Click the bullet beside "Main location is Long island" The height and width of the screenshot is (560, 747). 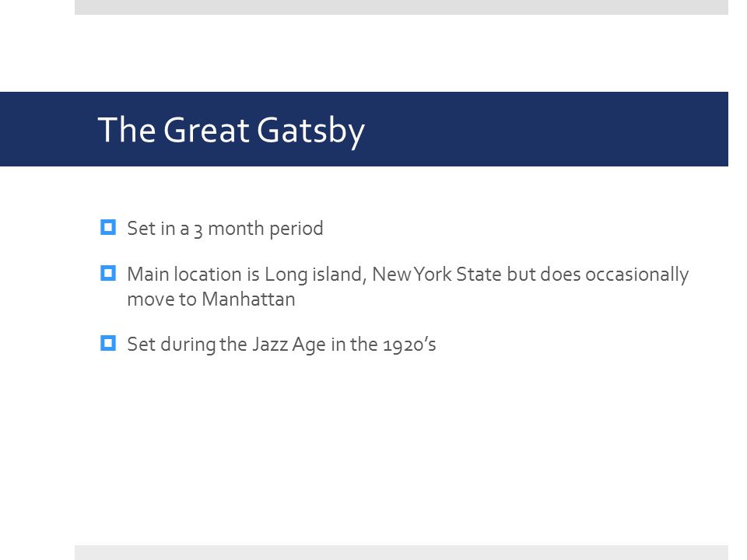click(x=108, y=273)
